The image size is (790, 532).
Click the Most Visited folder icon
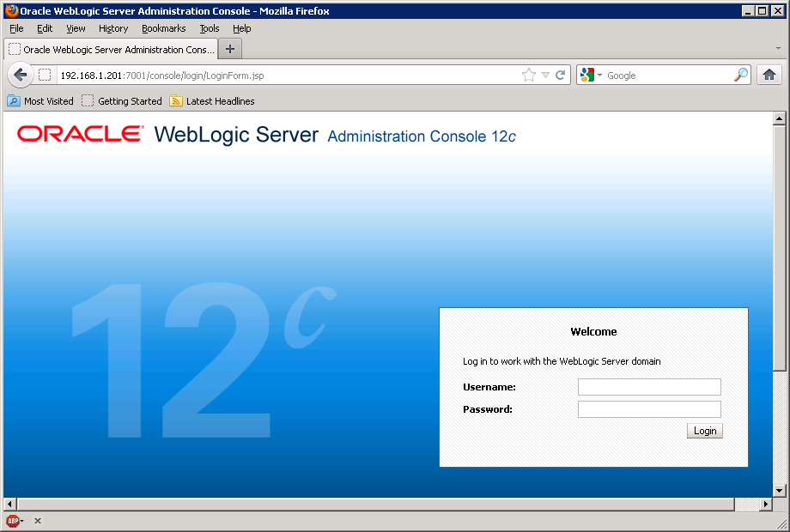coord(12,101)
